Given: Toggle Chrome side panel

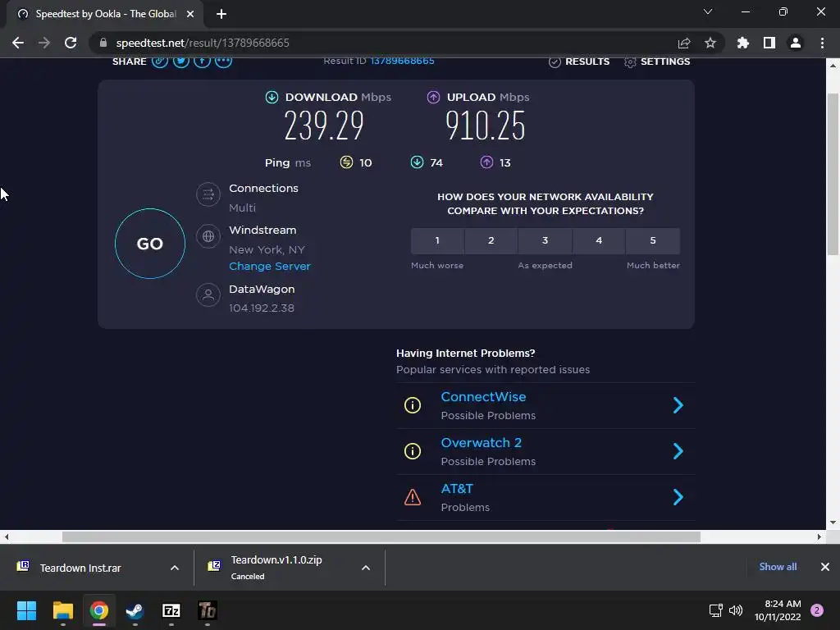Looking at the screenshot, I should tap(769, 43).
